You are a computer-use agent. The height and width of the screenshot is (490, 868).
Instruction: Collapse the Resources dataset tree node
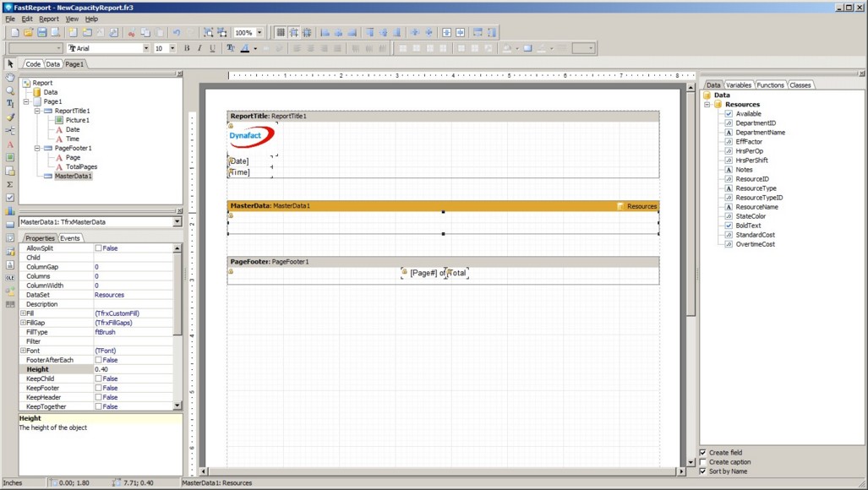[707, 105]
